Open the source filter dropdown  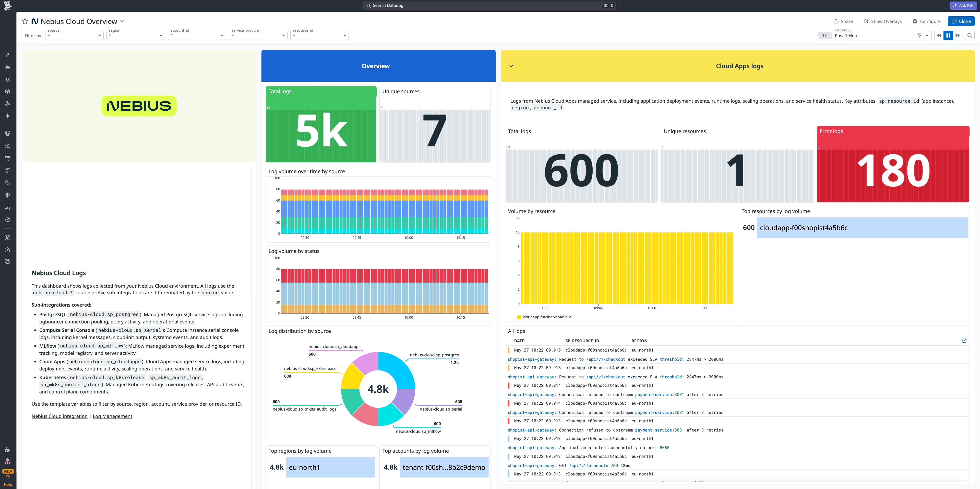click(74, 36)
